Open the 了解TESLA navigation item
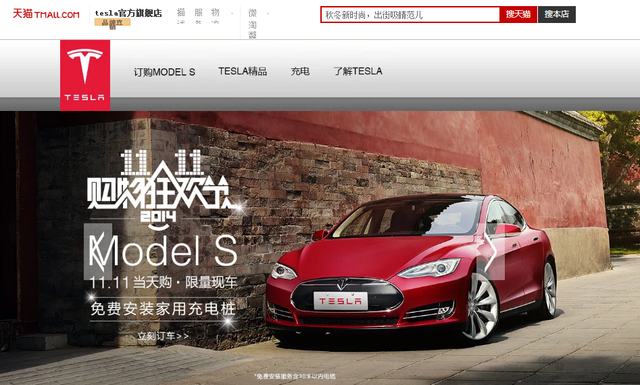Screen dimensions: 640x385 click(x=358, y=71)
